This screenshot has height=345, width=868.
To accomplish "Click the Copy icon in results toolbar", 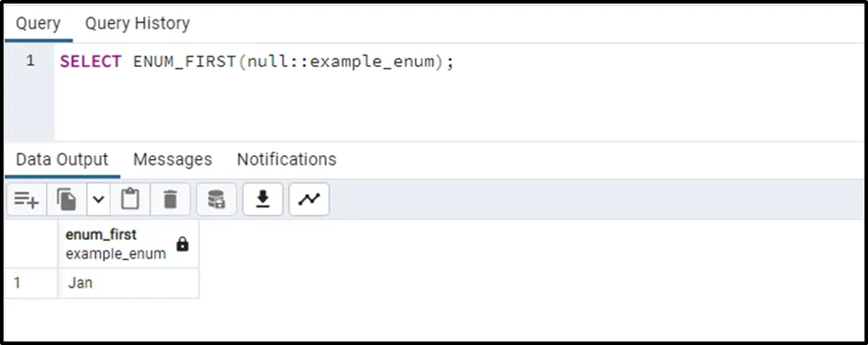I will (x=66, y=199).
